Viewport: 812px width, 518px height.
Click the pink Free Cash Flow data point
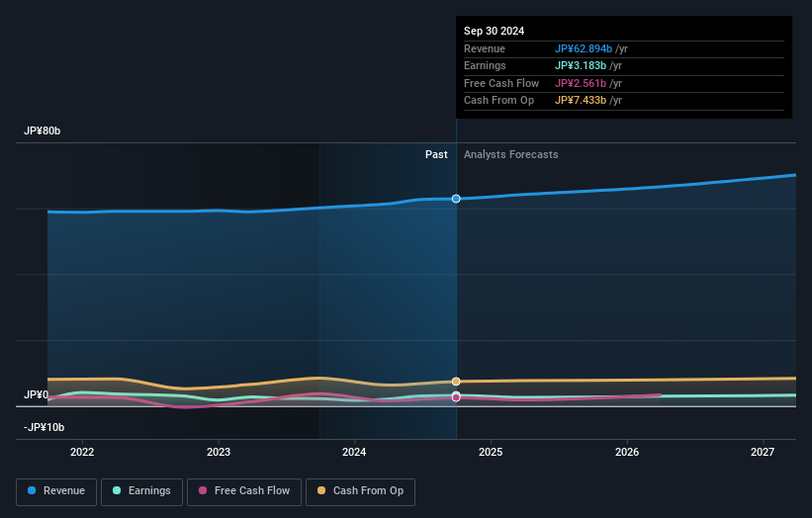[456, 398]
